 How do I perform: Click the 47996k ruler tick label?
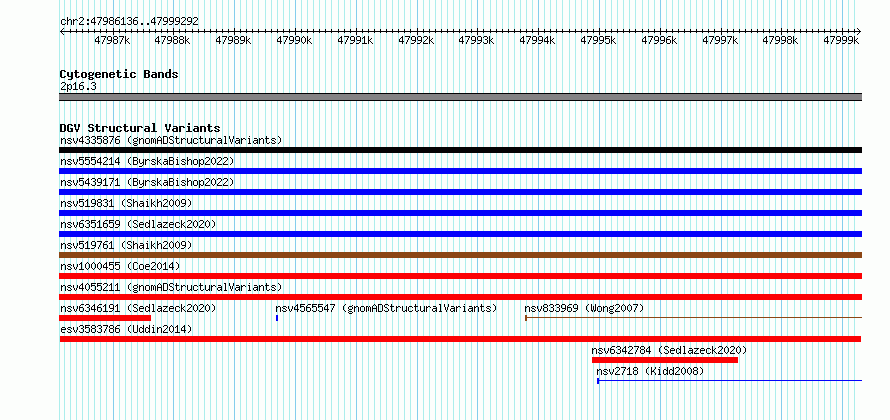point(660,40)
